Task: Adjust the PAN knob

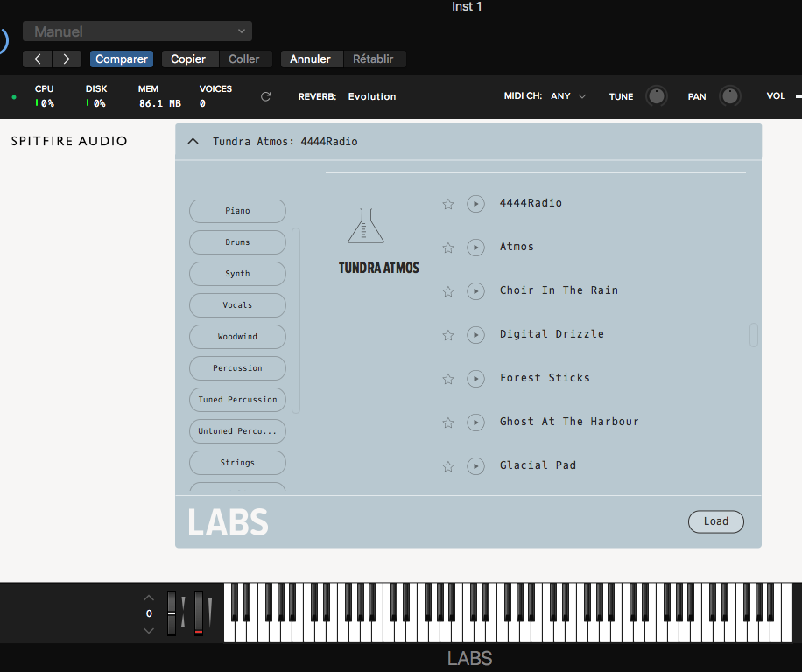Action: pos(729,96)
